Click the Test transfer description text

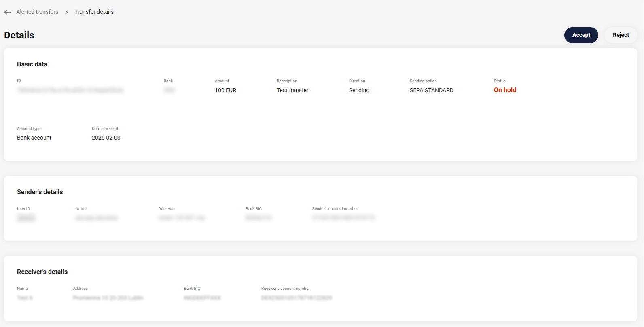coord(292,90)
